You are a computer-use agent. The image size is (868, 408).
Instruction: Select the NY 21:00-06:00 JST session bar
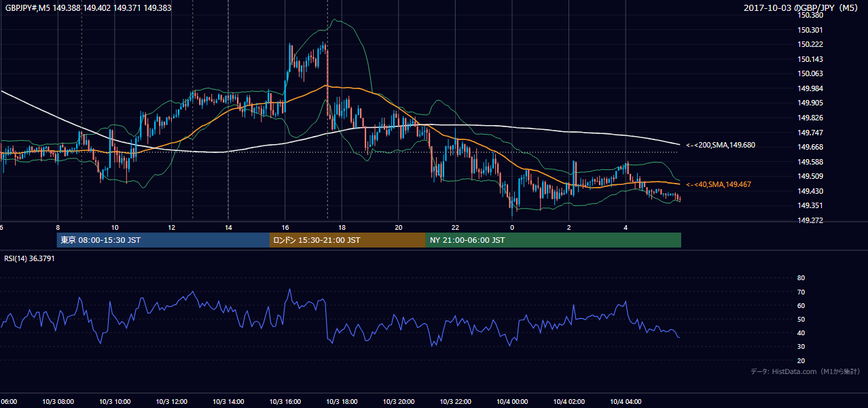tap(553, 240)
